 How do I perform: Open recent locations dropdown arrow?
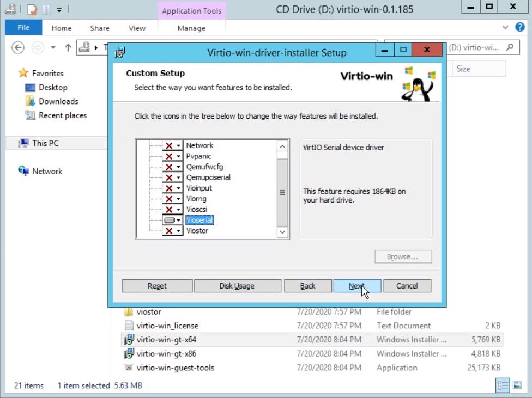(53, 47)
